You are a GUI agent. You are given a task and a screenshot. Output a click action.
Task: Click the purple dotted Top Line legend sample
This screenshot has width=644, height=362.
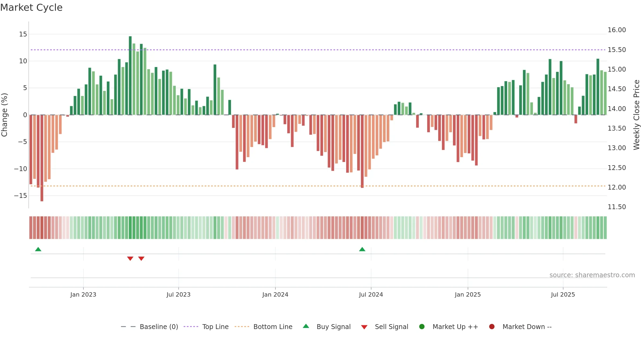191,327
